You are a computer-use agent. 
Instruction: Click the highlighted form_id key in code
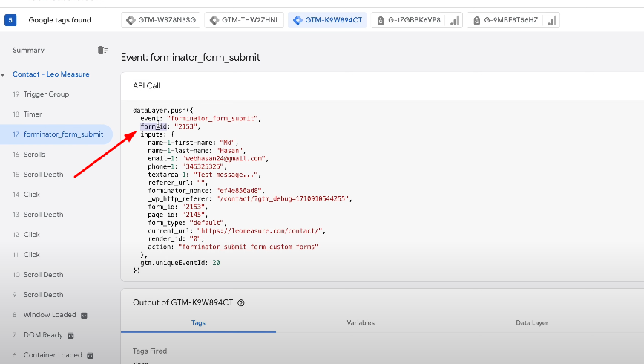[x=154, y=126]
